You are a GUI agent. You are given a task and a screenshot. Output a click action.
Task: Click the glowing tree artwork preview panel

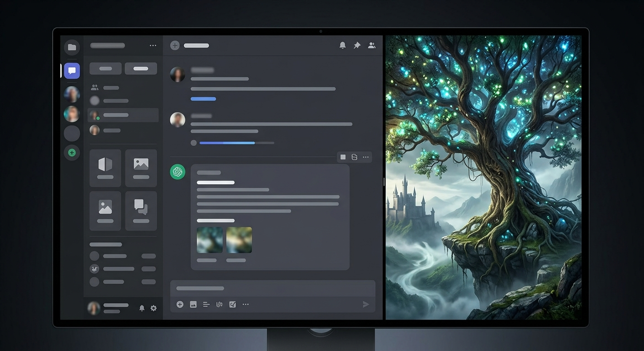(483, 177)
